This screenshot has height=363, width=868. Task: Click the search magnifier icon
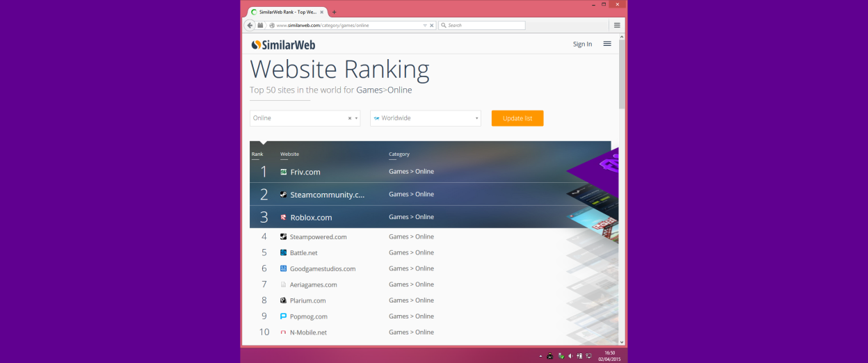[443, 25]
